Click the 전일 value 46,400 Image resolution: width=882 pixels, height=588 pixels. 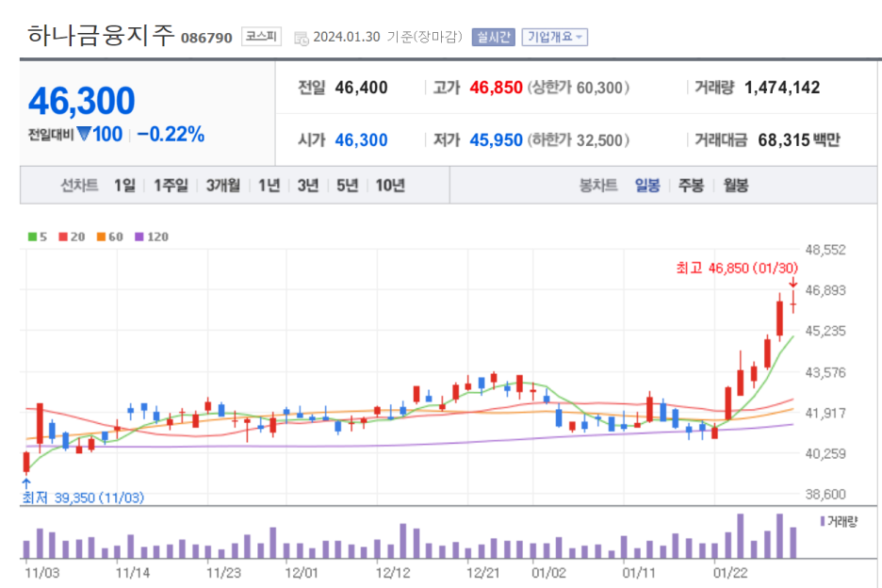click(x=361, y=88)
